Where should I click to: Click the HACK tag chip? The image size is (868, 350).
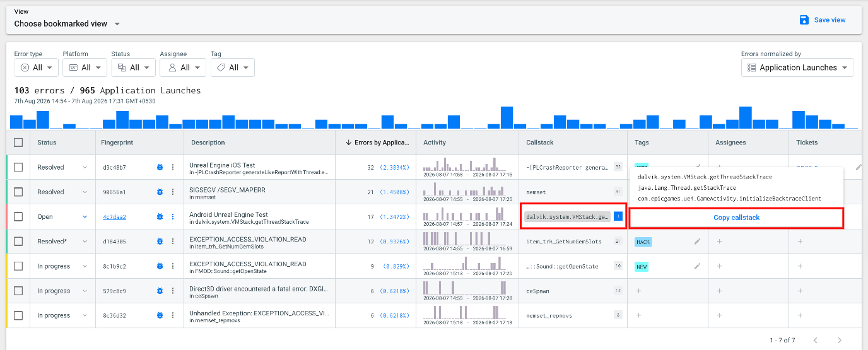(x=643, y=242)
